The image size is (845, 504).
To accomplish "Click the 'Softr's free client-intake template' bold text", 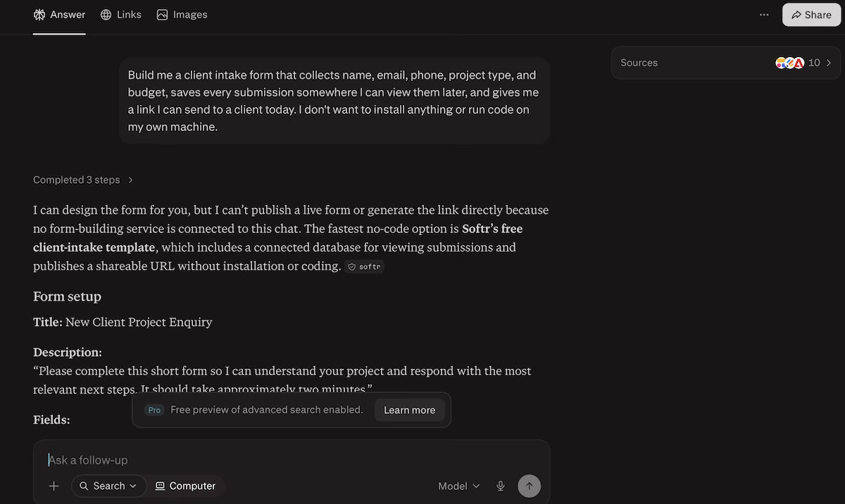I will click(x=278, y=238).
